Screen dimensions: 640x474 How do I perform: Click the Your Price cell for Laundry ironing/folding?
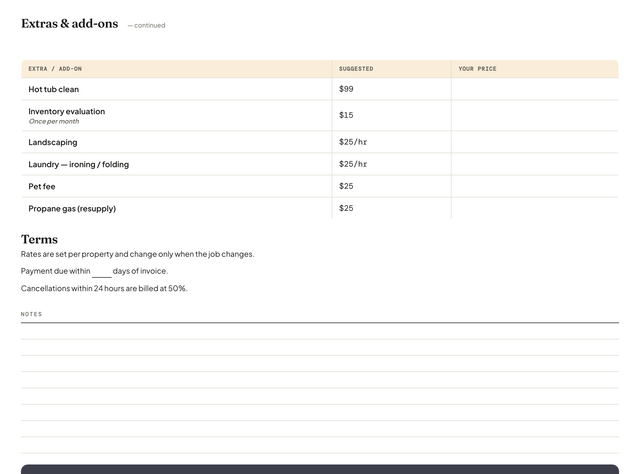535,164
